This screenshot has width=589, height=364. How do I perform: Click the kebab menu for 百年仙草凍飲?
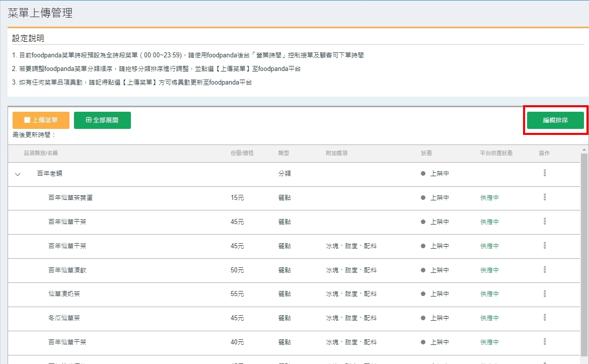[x=545, y=270]
